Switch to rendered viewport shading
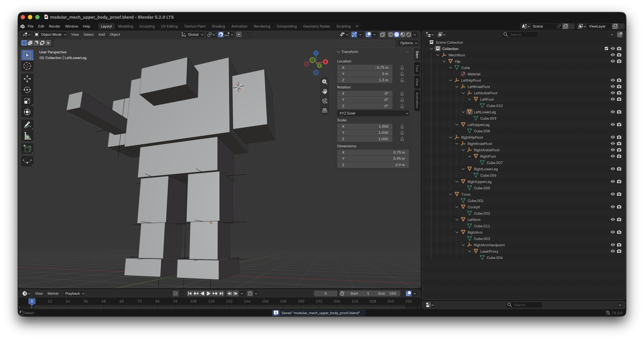644x340 pixels. [409, 35]
